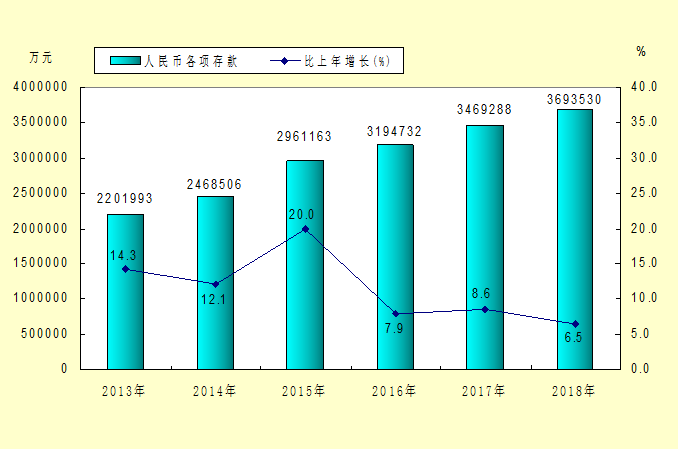Click the data label 3194732
The width and height of the screenshot is (678, 453).
394,131
